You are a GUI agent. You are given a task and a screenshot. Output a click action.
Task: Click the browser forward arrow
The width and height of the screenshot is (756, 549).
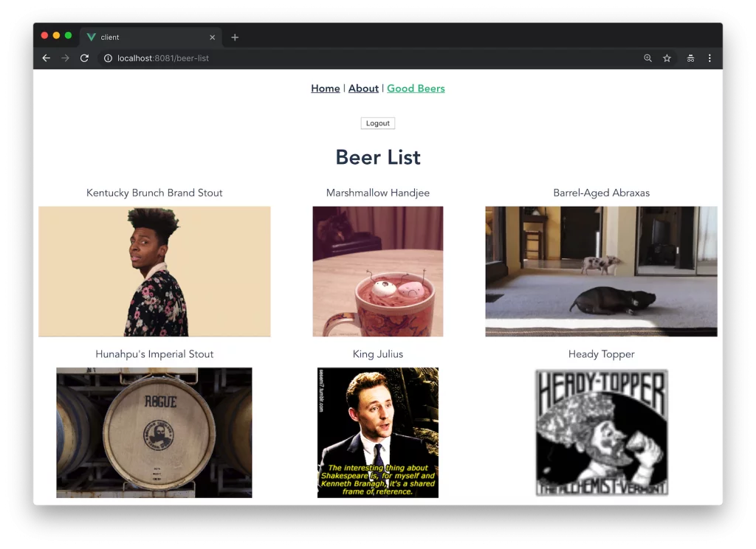[x=65, y=58]
